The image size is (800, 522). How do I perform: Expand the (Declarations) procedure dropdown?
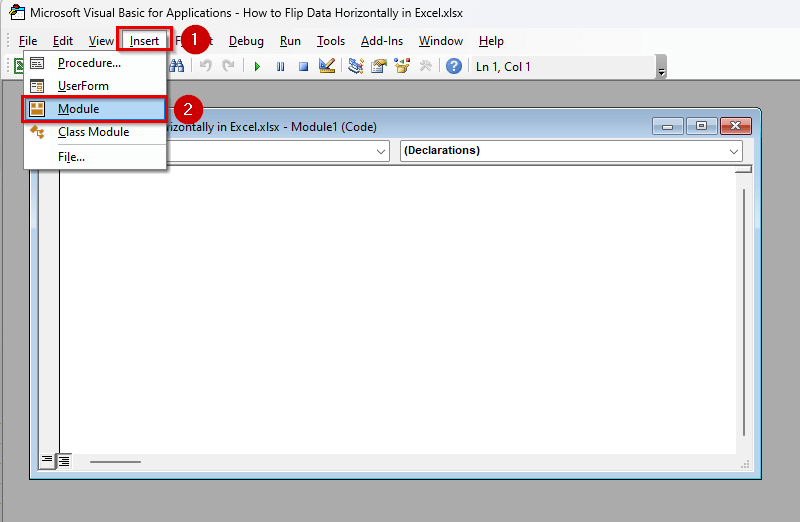734,152
